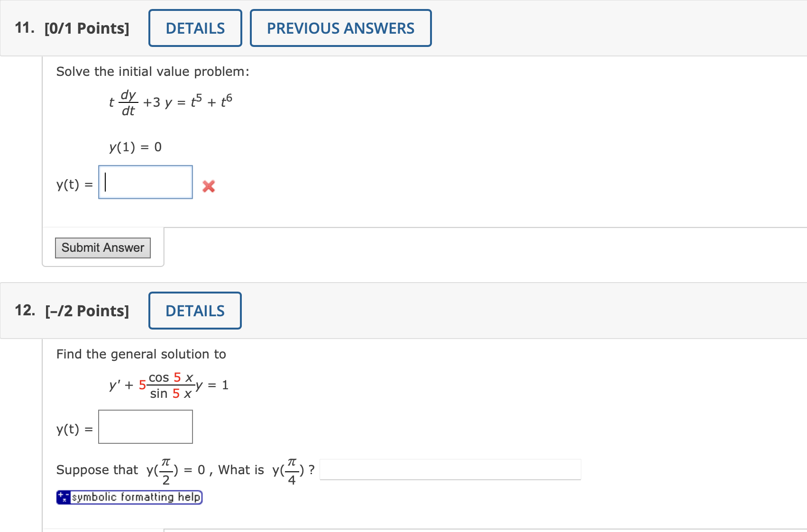The height and width of the screenshot is (532, 807).
Task: Click the 'Find the general solution to' heading
Action: pyautogui.click(x=141, y=354)
